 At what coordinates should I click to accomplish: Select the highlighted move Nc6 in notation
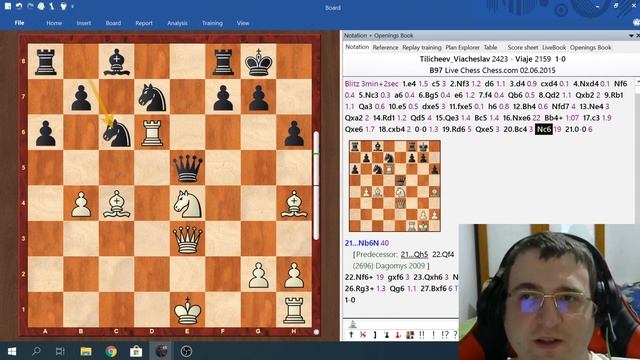pos(544,129)
